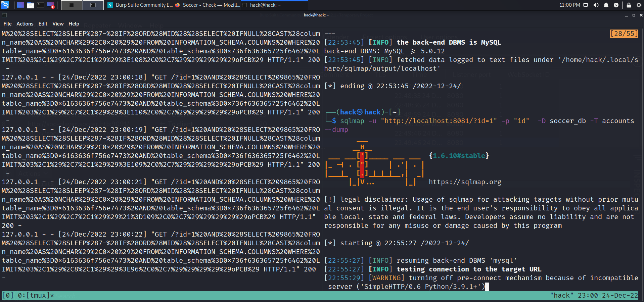This screenshot has height=302, width=644.
Task: Click the Burp Suite taskbar icon
Action: point(110,5)
